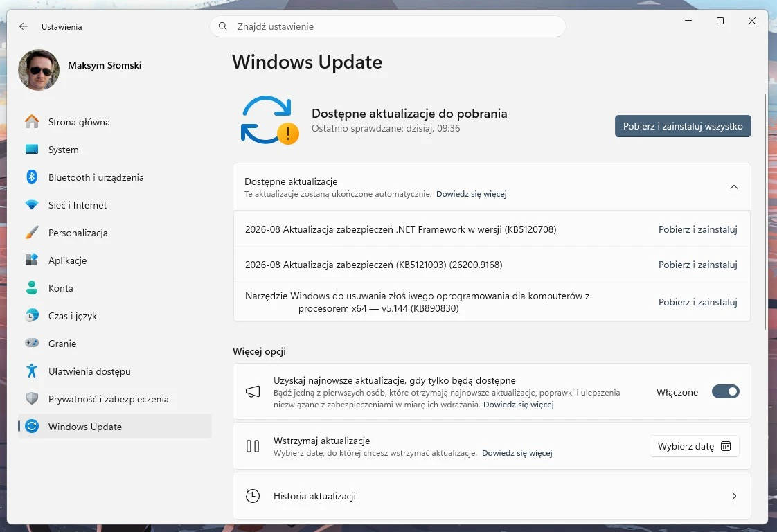Click the Personalizacja paintbrush icon

pyautogui.click(x=32, y=233)
